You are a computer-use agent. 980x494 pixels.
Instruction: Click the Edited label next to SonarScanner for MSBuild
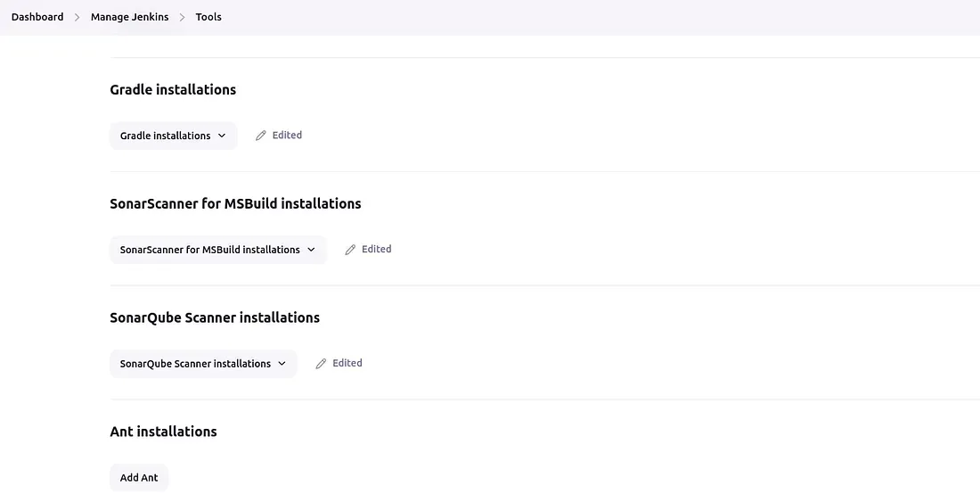tap(376, 250)
